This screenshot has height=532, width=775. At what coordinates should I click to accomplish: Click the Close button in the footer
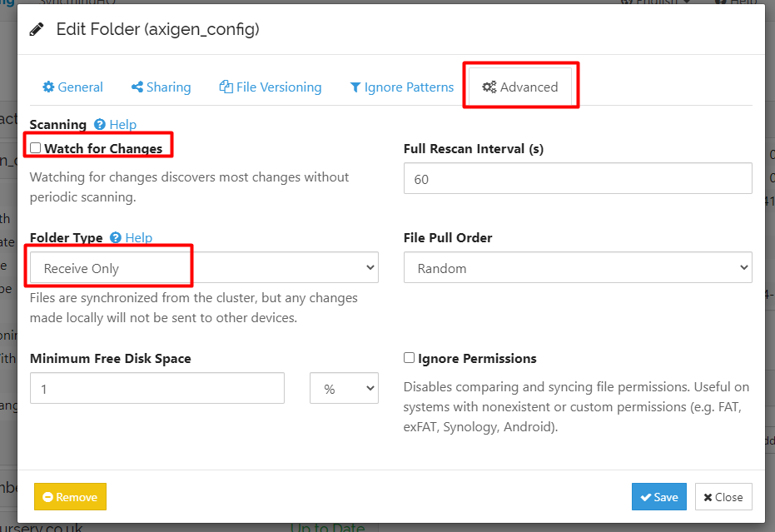coord(723,497)
